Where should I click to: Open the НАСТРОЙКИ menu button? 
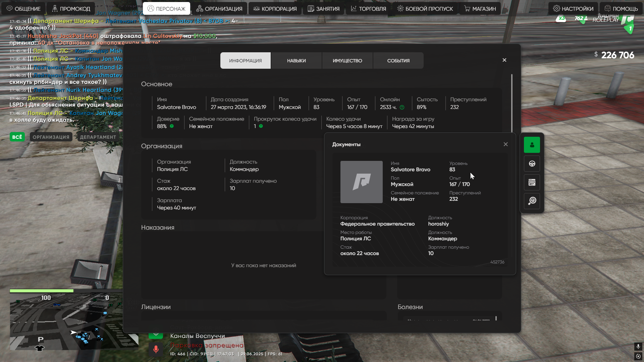[x=573, y=9]
